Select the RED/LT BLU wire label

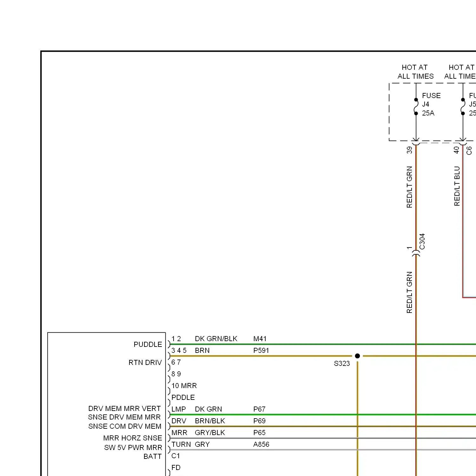(x=457, y=186)
